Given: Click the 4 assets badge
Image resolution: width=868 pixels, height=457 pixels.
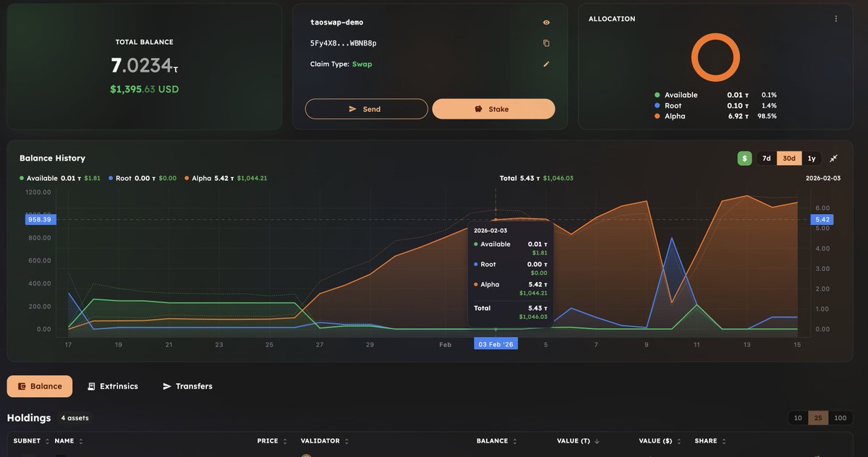Looking at the screenshot, I should [75, 418].
